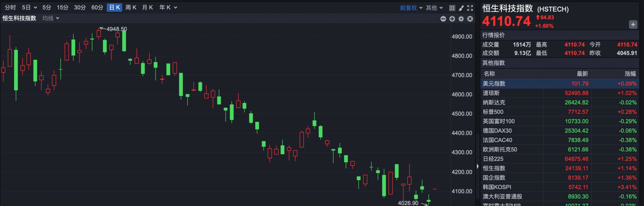Switch to the 30分 chart tab
The image size is (644, 206).
80,7
